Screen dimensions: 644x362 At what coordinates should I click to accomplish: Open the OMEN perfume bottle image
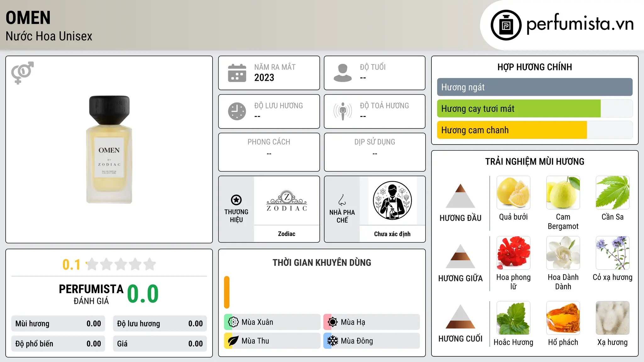click(x=109, y=149)
